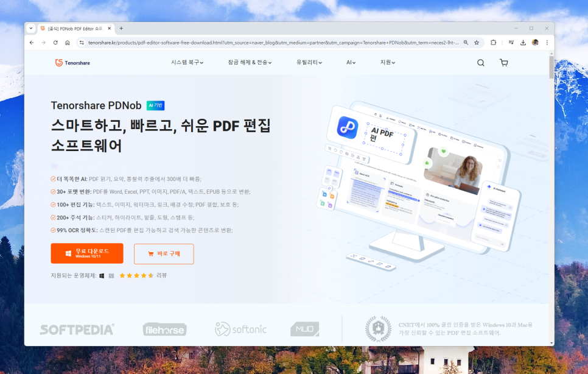This screenshot has height=374, width=588.
Task: Click the 바로 구매 button
Action: pyautogui.click(x=164, y=254)
